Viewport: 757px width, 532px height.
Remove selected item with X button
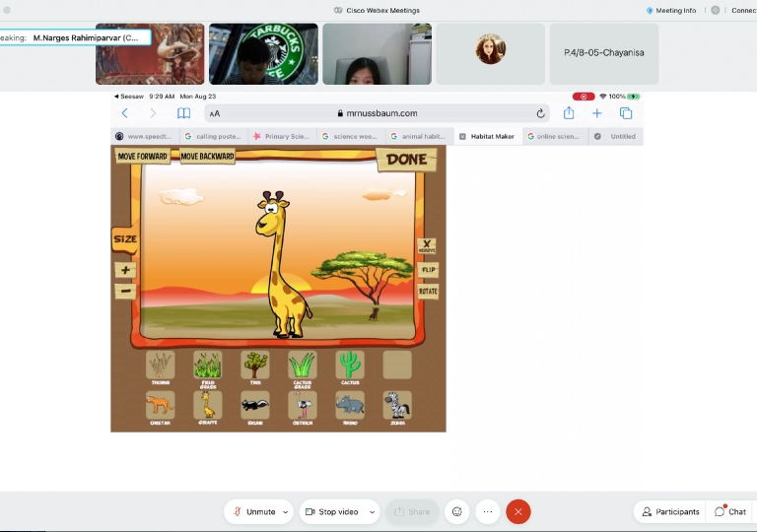pos(426,246)
